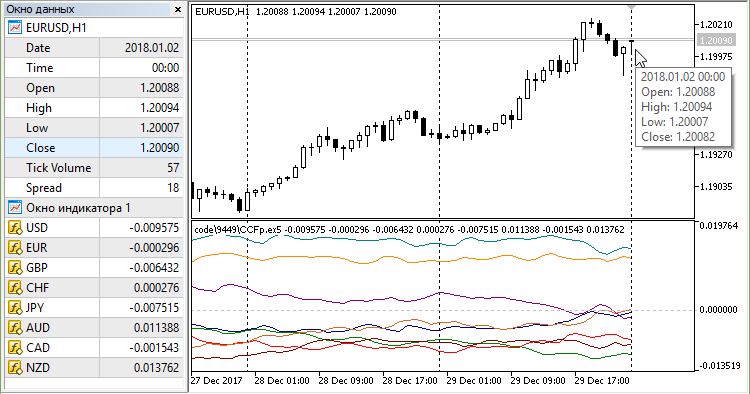Click the EUR value -0.000296
Screen dimensions: 750x394
click(154, 248)
